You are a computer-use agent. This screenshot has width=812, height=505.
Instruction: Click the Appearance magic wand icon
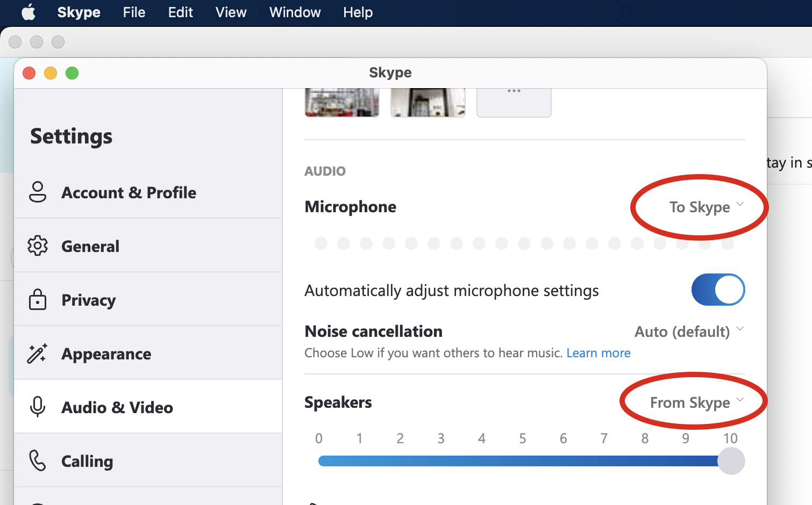pos(38,353)
